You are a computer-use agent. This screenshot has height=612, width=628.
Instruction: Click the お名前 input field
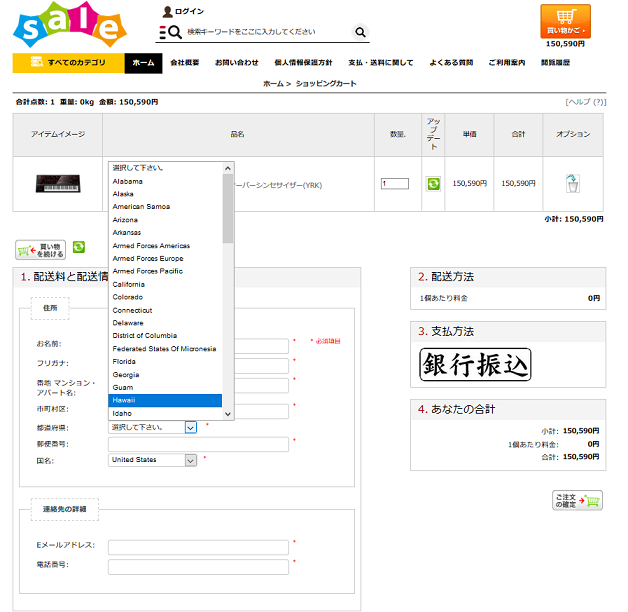[x=261, y=346]
